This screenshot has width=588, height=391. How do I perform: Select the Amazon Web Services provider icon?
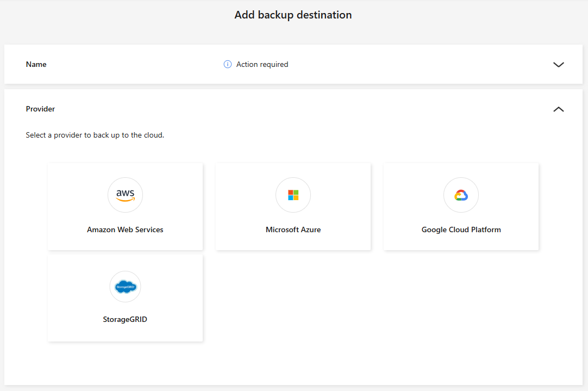point(125,195)
